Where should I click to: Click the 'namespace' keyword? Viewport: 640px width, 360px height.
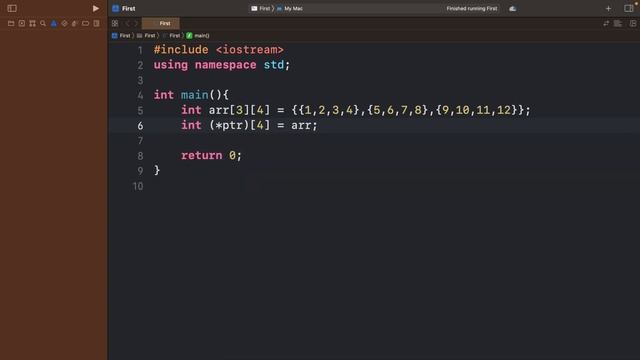225,65
